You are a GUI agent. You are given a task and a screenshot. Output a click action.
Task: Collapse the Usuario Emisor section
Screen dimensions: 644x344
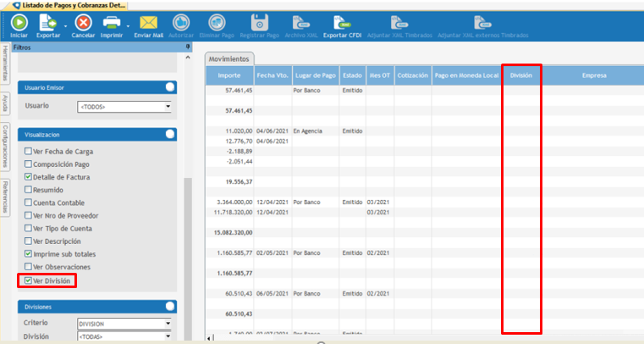click(170, 87)
